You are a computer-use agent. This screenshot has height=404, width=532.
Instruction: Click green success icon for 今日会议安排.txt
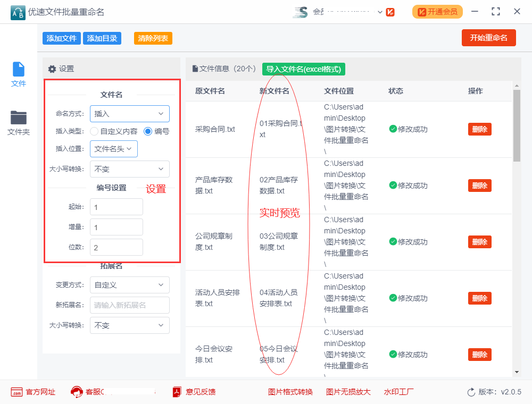(393, 354)
